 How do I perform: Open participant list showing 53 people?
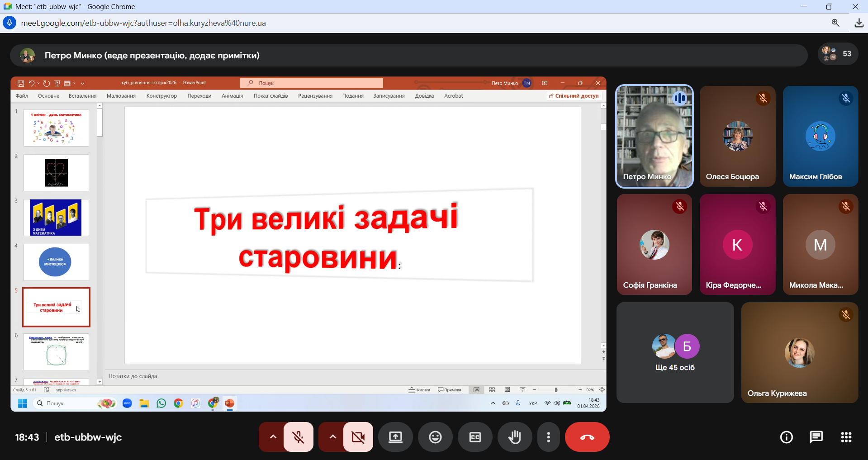click(x=838, y=54)
